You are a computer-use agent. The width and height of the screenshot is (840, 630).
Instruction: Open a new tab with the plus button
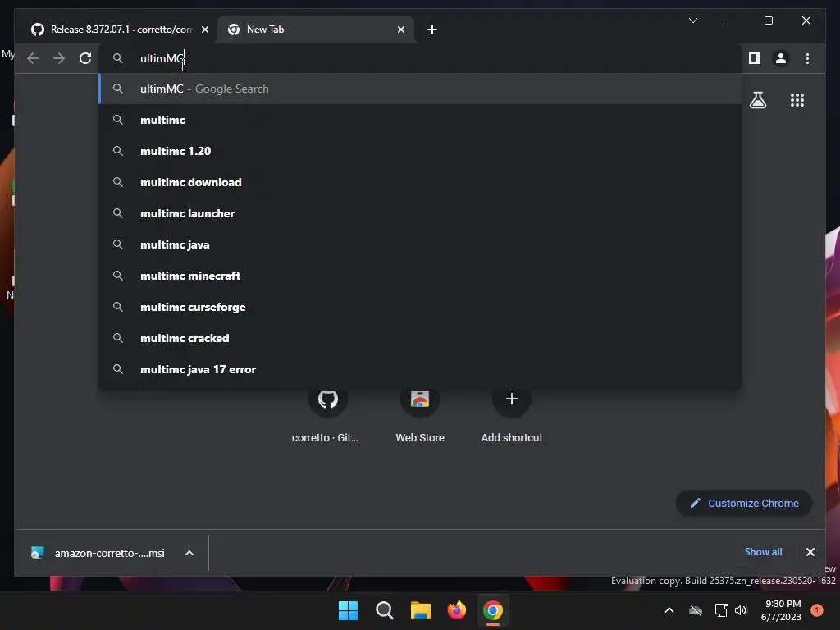[431, 30]
